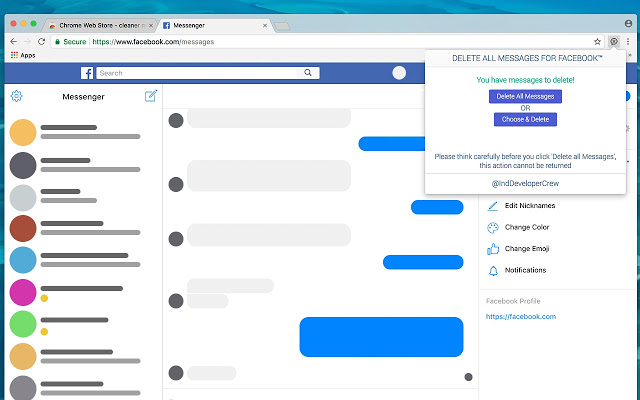Screen dimensions: 640x400
Task: Open the Chrome three-dot menu
Action: pyautogui.click(x=629, y=41)
